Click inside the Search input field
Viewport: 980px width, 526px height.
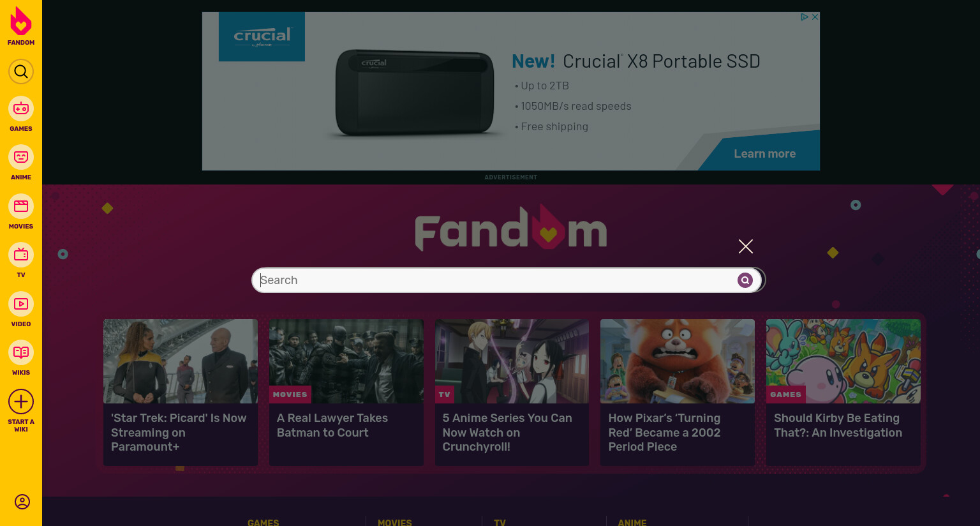tap(495, 280)
